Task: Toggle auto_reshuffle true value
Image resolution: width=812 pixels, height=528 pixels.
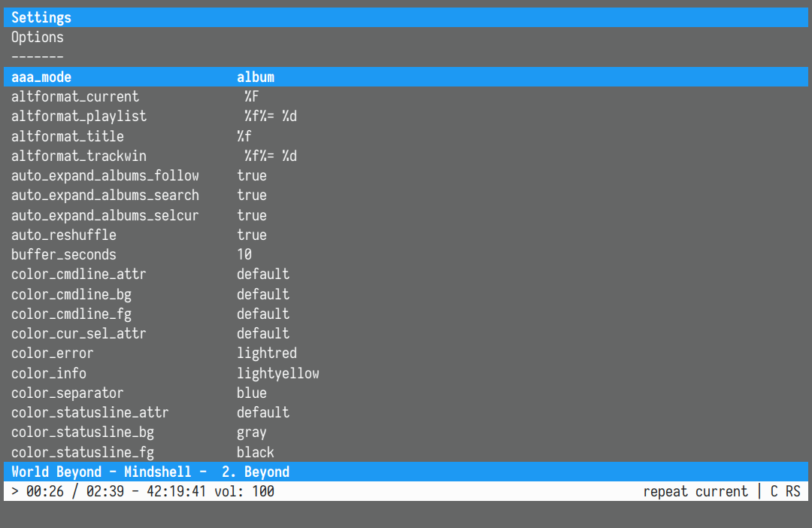Action: 251,235
